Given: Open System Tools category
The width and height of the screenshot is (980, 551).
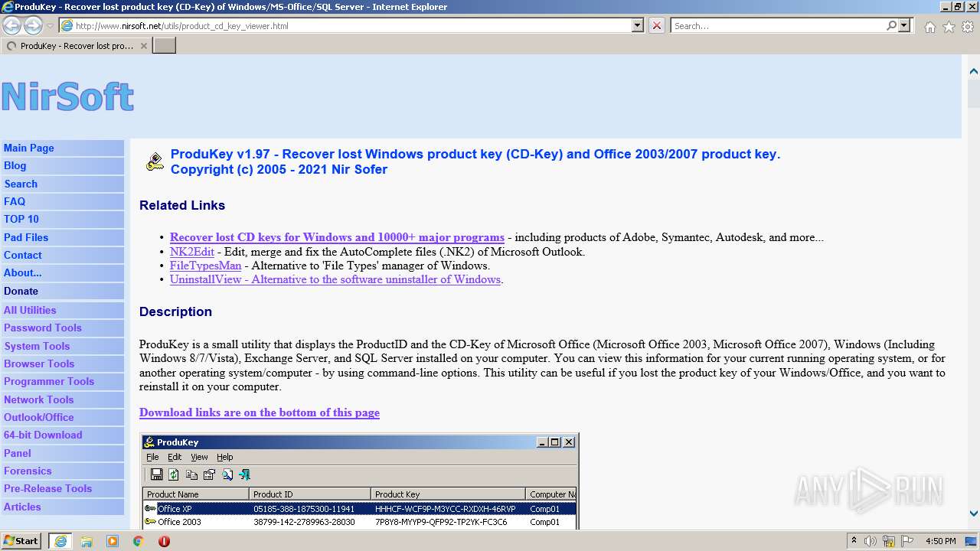Looking at the screenshot, I should pos(62,346).
